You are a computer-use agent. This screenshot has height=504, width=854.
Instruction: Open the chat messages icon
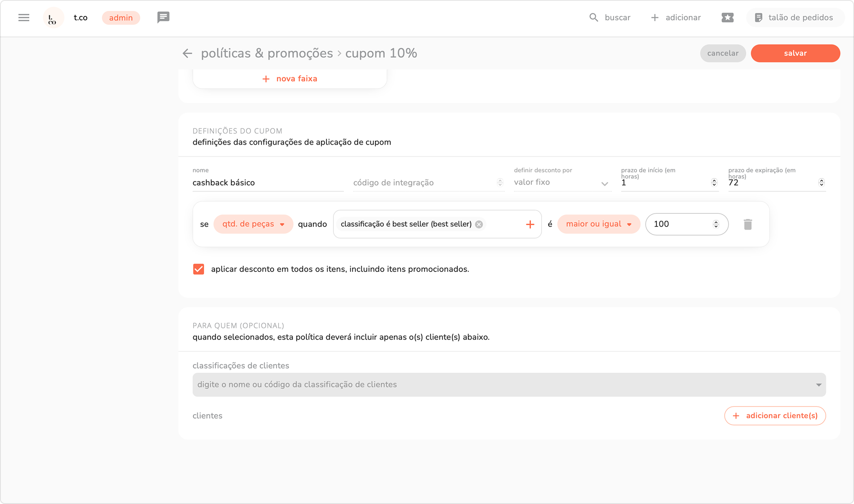[163, 17]
